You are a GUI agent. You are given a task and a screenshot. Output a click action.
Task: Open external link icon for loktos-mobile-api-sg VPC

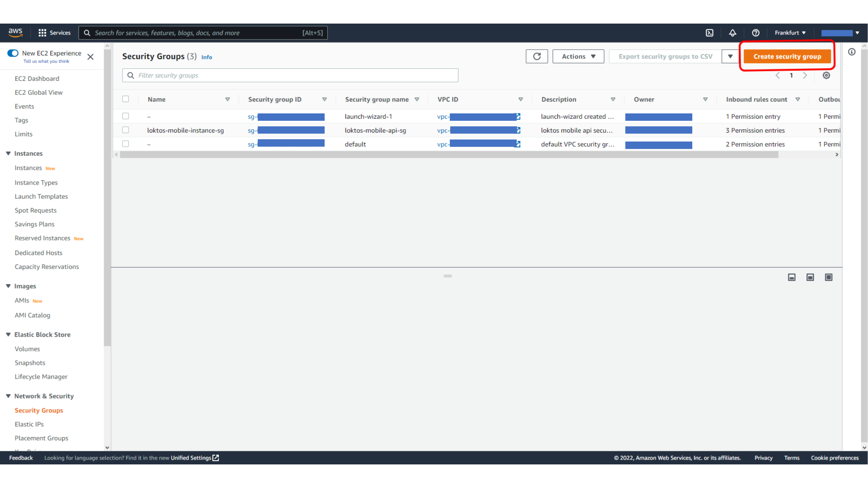[x=518, y=130]
